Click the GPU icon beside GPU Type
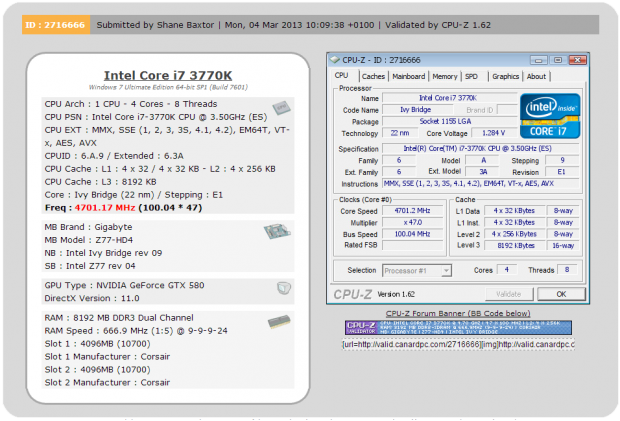 (284, 288)
